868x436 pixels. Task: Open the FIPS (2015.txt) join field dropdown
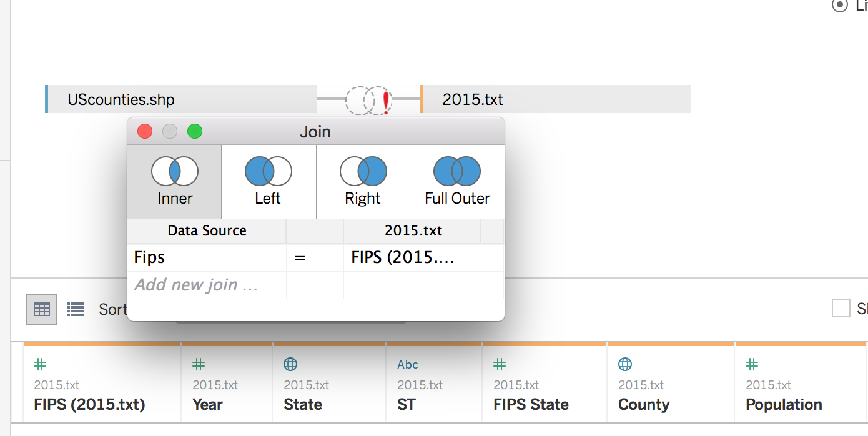coord(411,257)
